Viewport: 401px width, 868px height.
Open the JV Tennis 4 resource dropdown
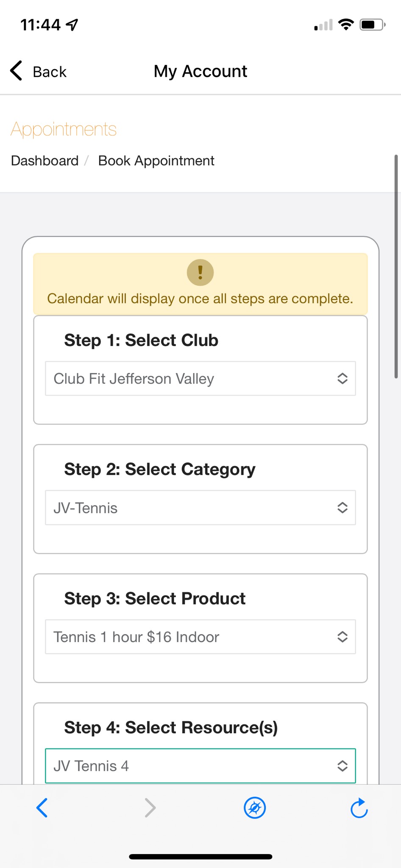pyautogui.click(x=200, y=766)
